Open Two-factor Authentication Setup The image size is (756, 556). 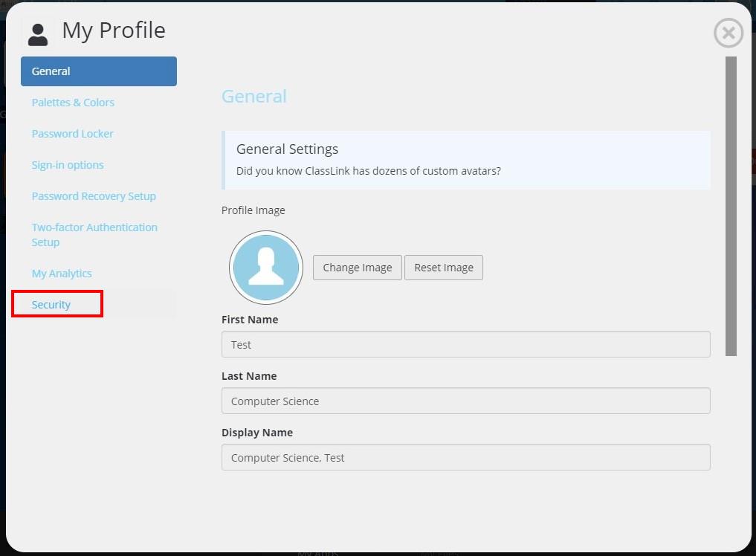point(94,234)
